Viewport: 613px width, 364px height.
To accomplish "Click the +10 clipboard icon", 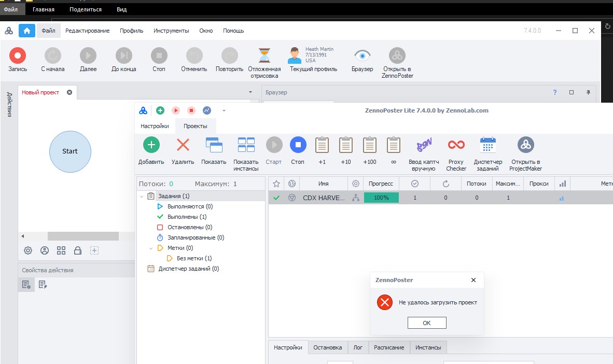I will point(345,145).
